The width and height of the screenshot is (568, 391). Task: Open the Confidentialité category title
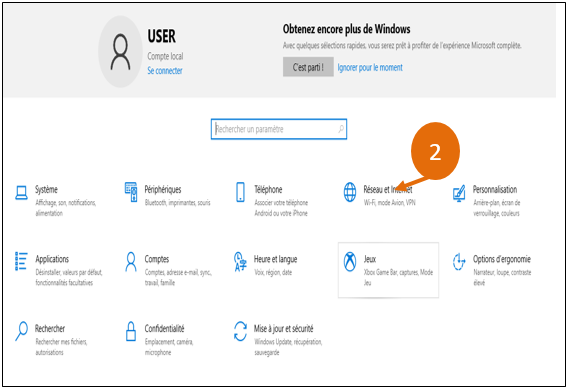pyautogui.click(x=164, y=328)
